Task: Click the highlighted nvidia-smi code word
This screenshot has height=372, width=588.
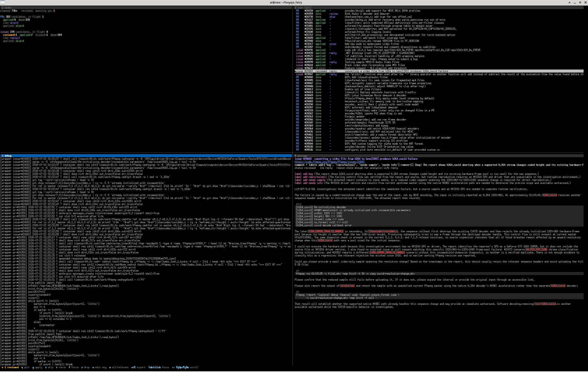Action: click(x=347, y=286)
